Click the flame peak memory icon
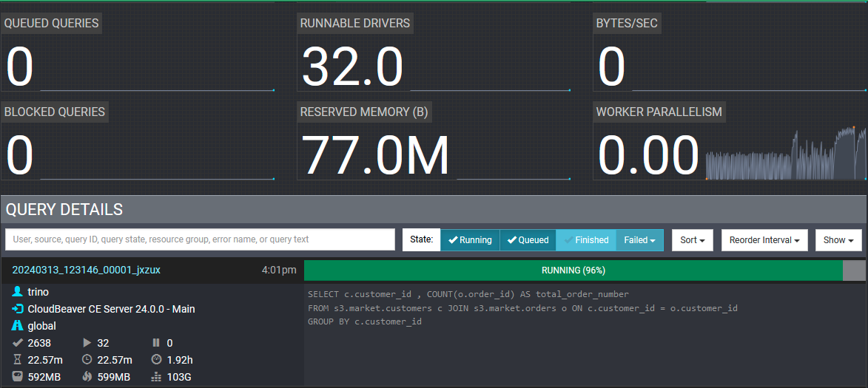The height and width of the screenshot is (388, 868). click(87, 377)
